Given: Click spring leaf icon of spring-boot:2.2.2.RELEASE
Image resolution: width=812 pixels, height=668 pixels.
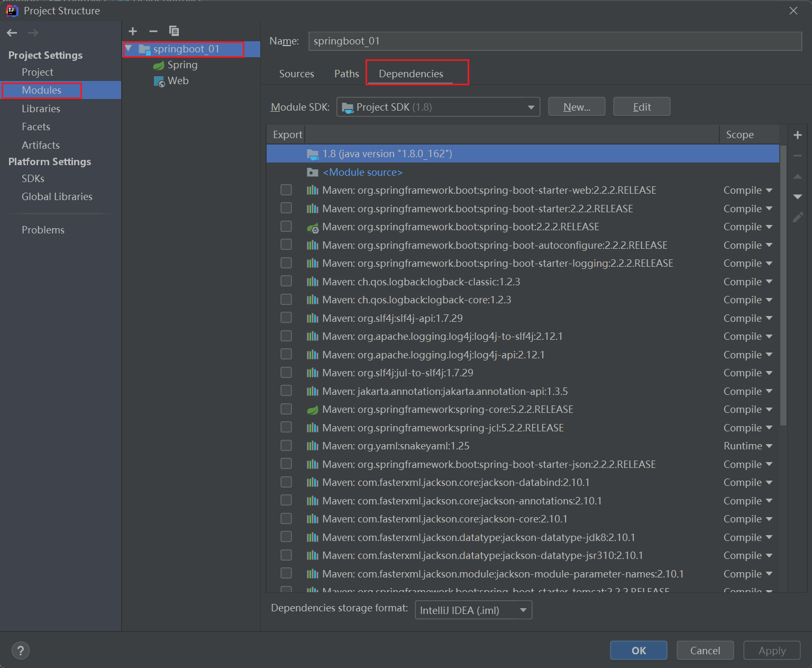Looking at the screenshot, I should point(313,228).
